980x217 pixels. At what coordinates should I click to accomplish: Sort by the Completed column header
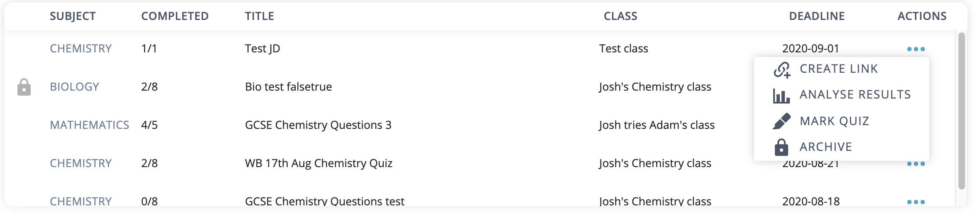(x=175, y=16)
